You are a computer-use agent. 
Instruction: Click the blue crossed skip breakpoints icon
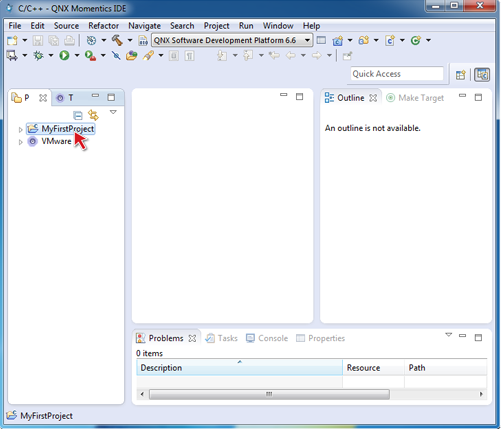[116, 55]
